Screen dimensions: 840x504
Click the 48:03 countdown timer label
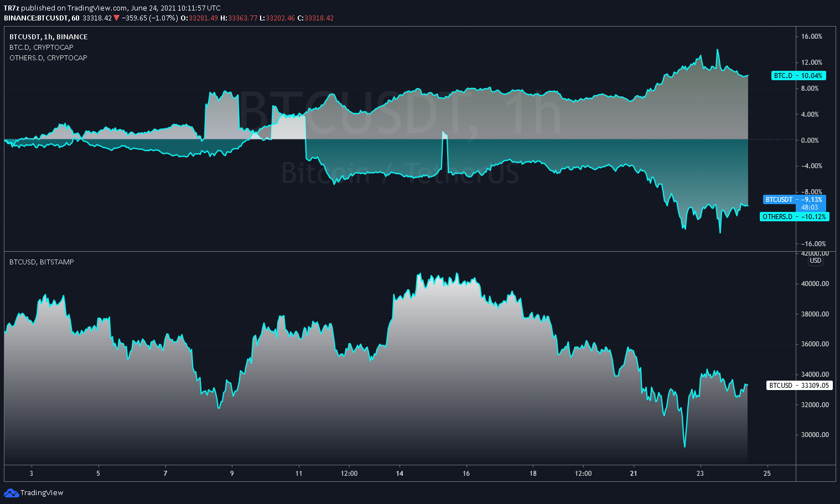click(x=810, y=208)
